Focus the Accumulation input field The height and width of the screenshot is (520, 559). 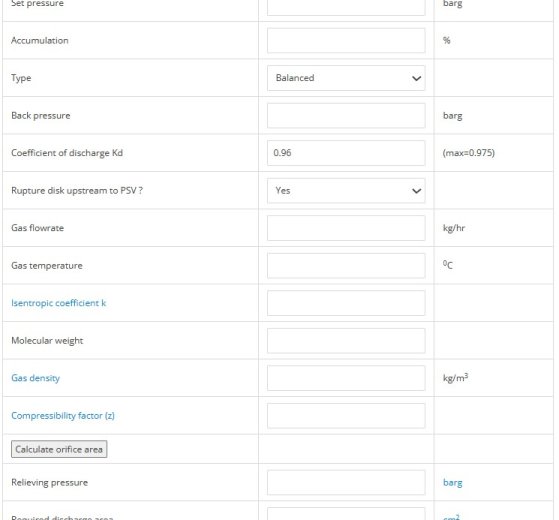coord(346,41)
